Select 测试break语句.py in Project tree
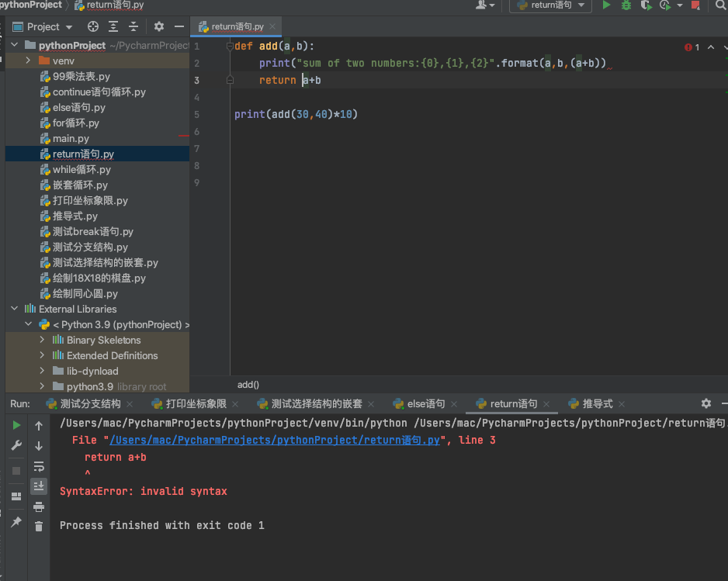 pyautogui.click(x=93, y=232)
